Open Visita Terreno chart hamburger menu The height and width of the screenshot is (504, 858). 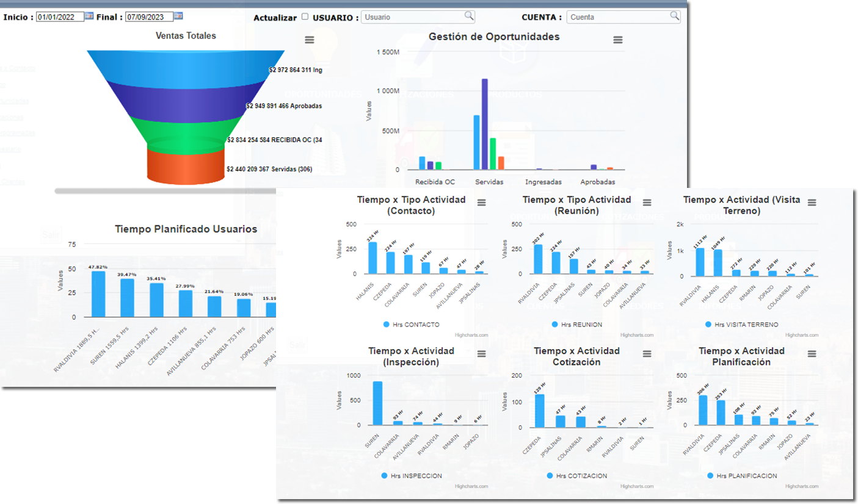click(x=812, y=203)
